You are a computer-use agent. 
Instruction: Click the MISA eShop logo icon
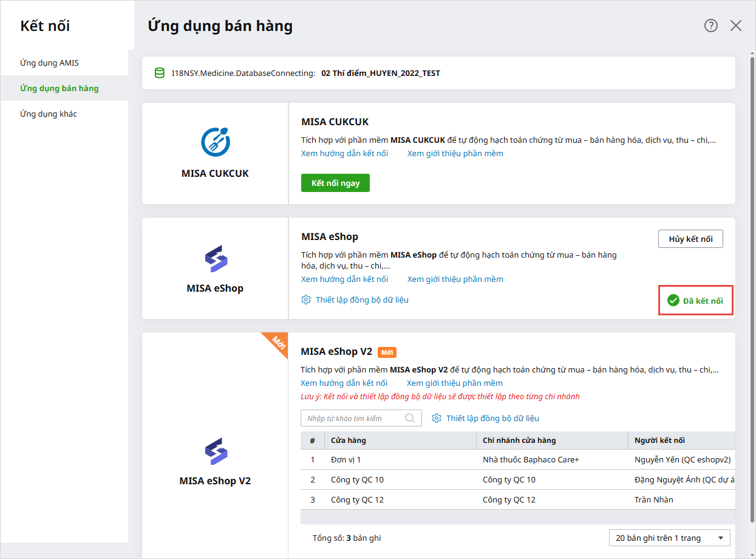(216, 259)
